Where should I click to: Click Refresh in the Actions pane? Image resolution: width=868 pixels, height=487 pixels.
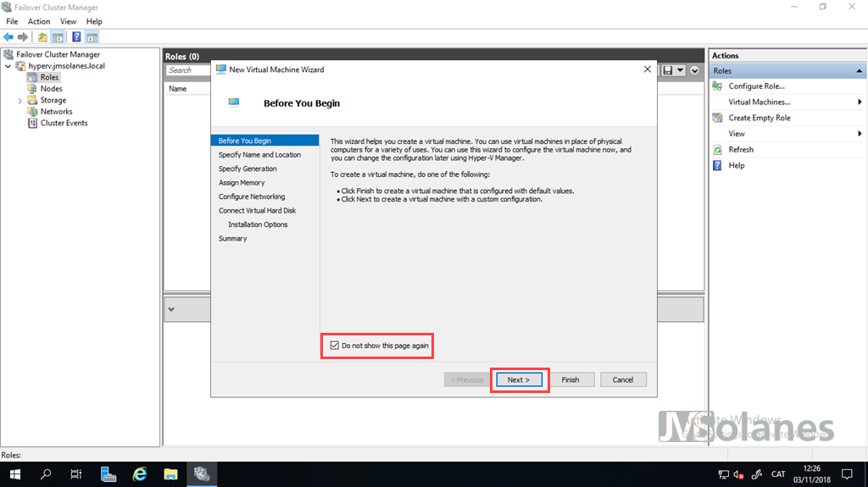pos(741,149)
